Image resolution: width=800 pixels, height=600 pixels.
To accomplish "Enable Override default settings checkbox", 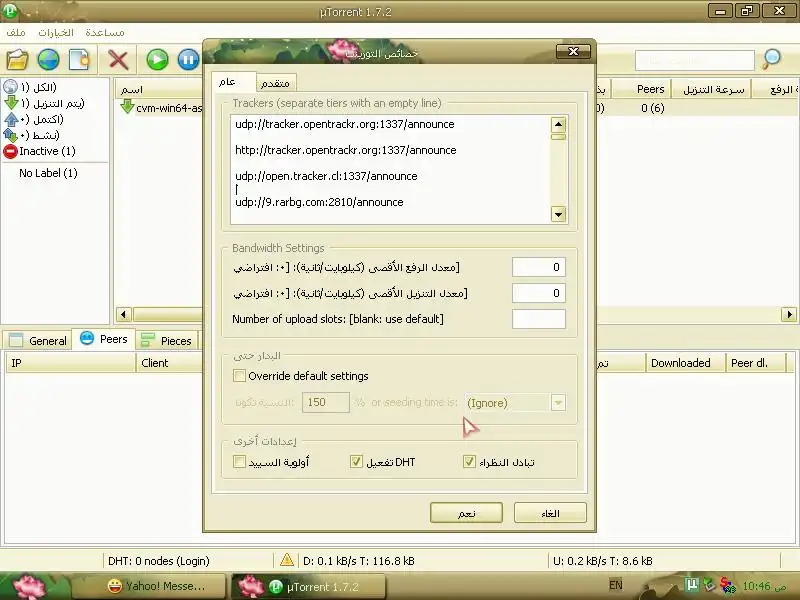I will (239, 376).
